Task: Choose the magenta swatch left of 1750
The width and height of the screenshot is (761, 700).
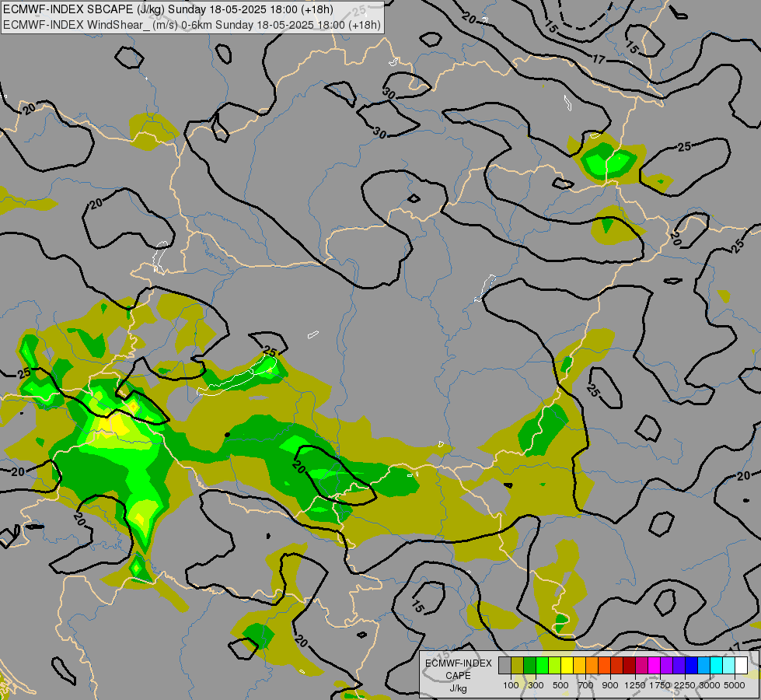Action: [x=655, y=665]
